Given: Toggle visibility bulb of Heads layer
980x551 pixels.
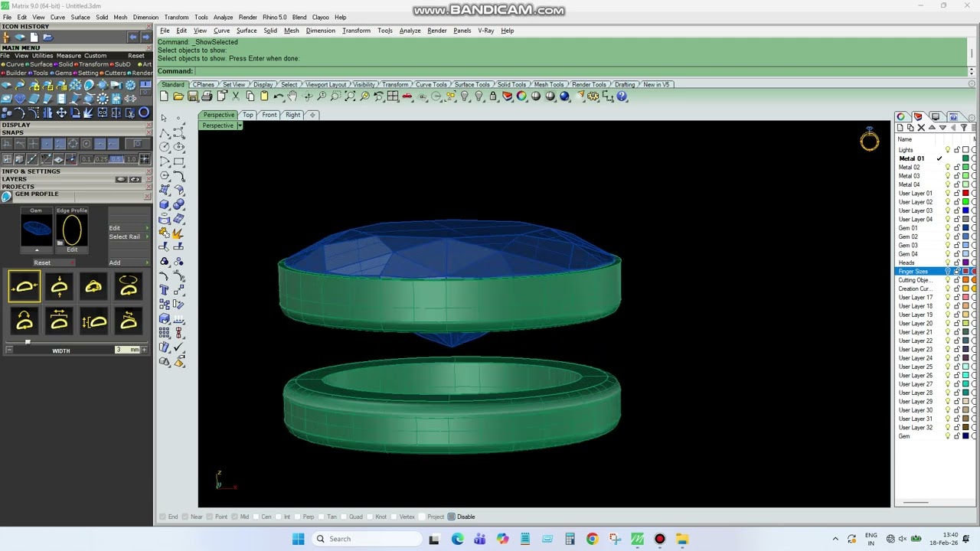Looking at the screenshot, I should click(948, 262).
